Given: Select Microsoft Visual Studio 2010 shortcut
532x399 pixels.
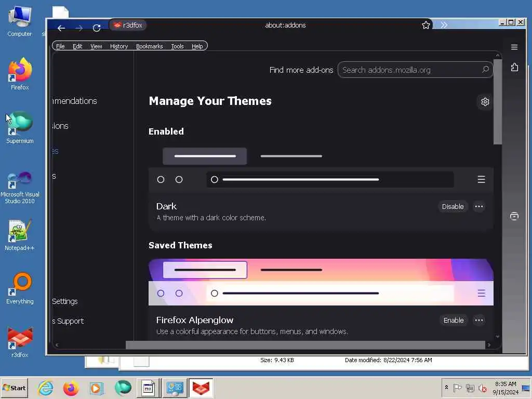Looking at the screenshot, I should (20, 188).
